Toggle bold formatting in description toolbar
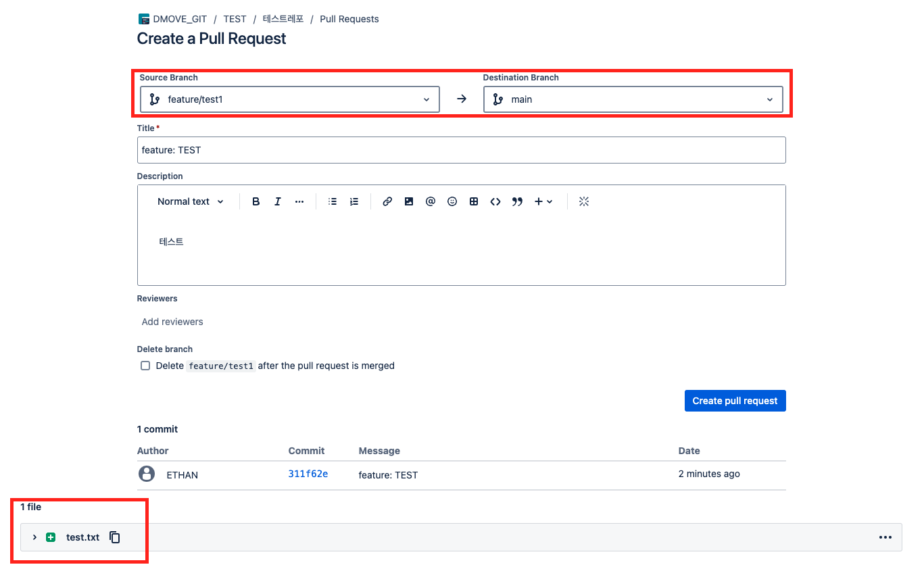This screenshot has height=569, width=924. (x=256, y=201)
